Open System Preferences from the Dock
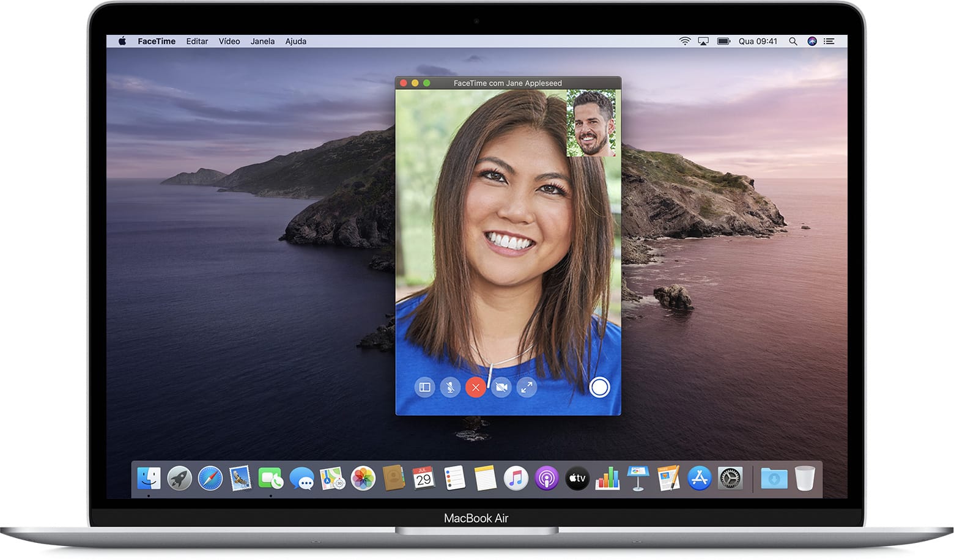954x560 pixels. [730, 478]
